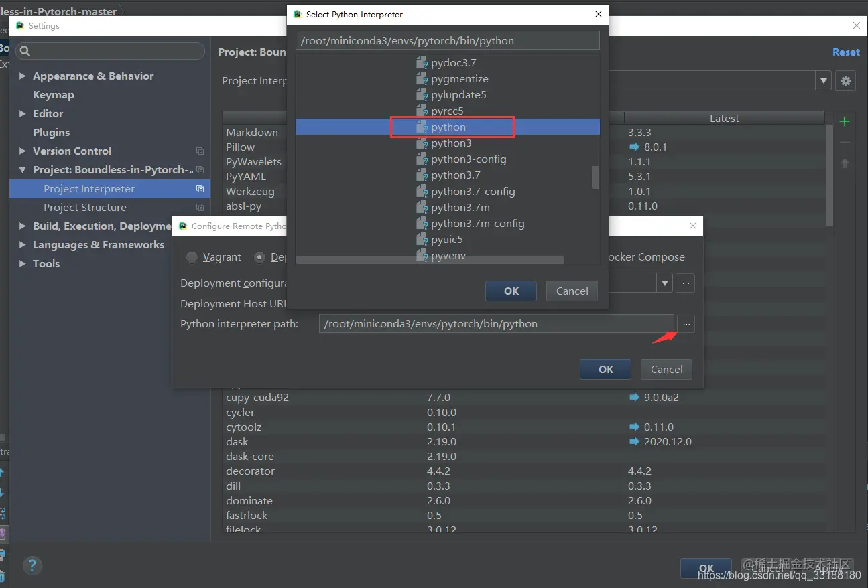Click the green plus to add package
The image size is (868, 588).
tap(845, 121)
